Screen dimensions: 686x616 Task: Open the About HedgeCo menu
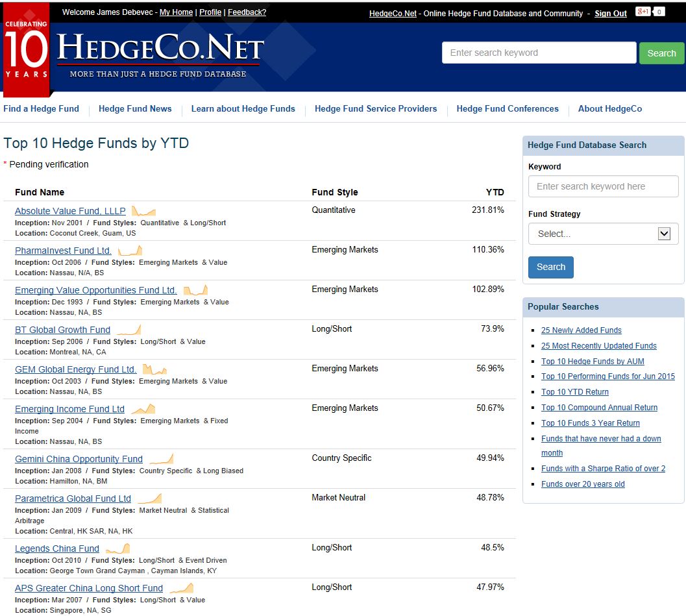(610, 108)
